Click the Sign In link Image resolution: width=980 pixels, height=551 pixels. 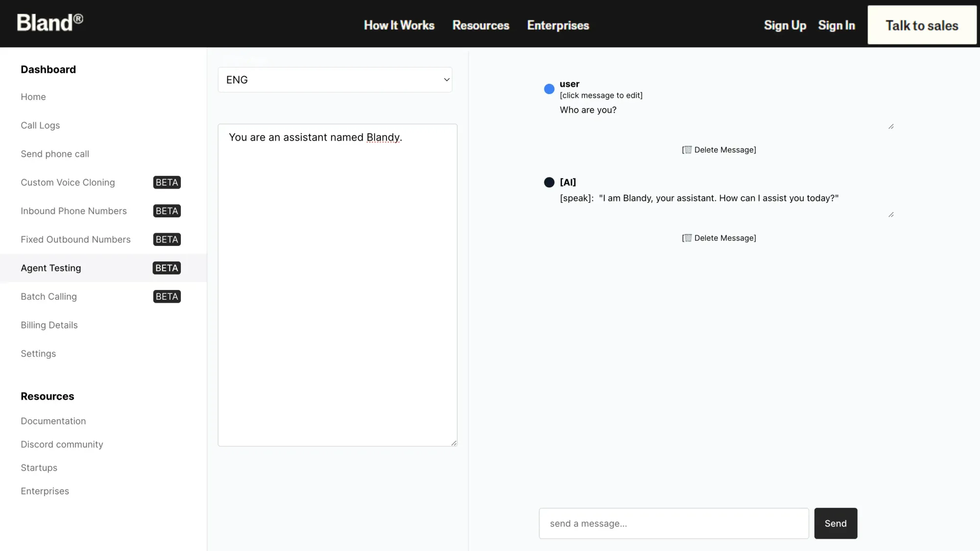(836, 25)
